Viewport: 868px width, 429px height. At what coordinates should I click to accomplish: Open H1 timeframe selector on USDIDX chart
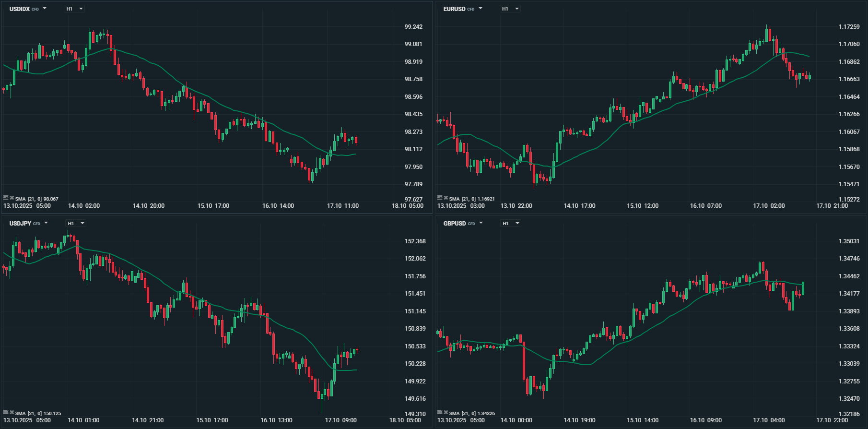(x=75, y=9)
